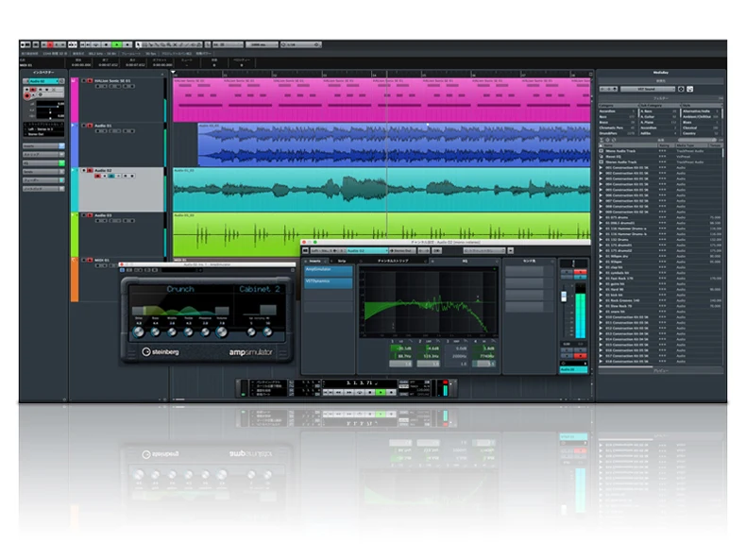This screenshot has height=560, width=746.
Task: Mute the Audio 01 track
Action: coord(84,126)
